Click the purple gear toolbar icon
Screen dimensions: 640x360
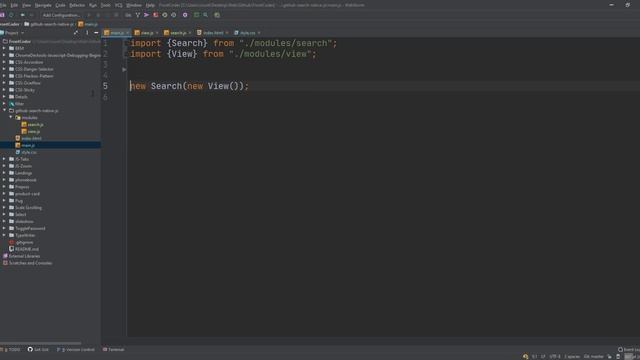(185, 15)
